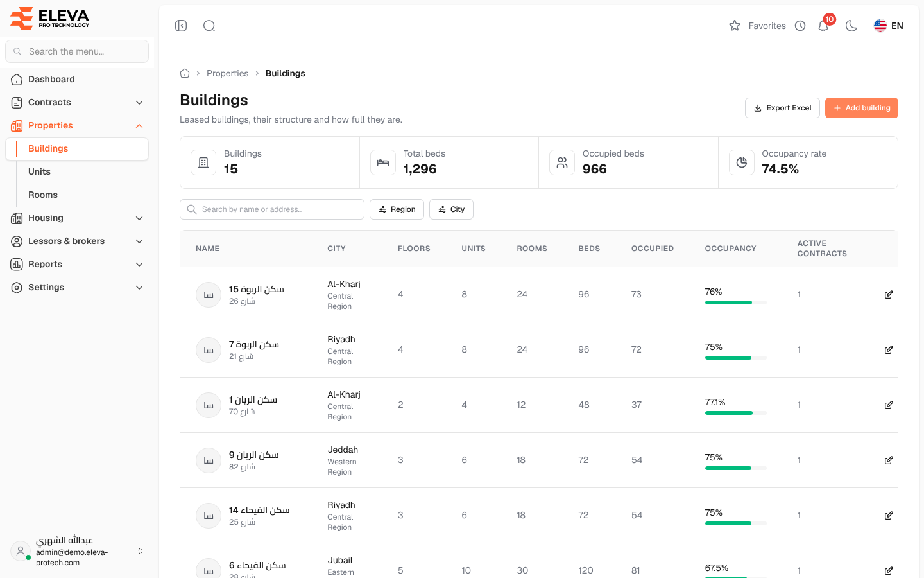Viewport: 924px width, 578px height.
Task: Edit the سكن الريان 1 building row
Action: tap(889, 405)
